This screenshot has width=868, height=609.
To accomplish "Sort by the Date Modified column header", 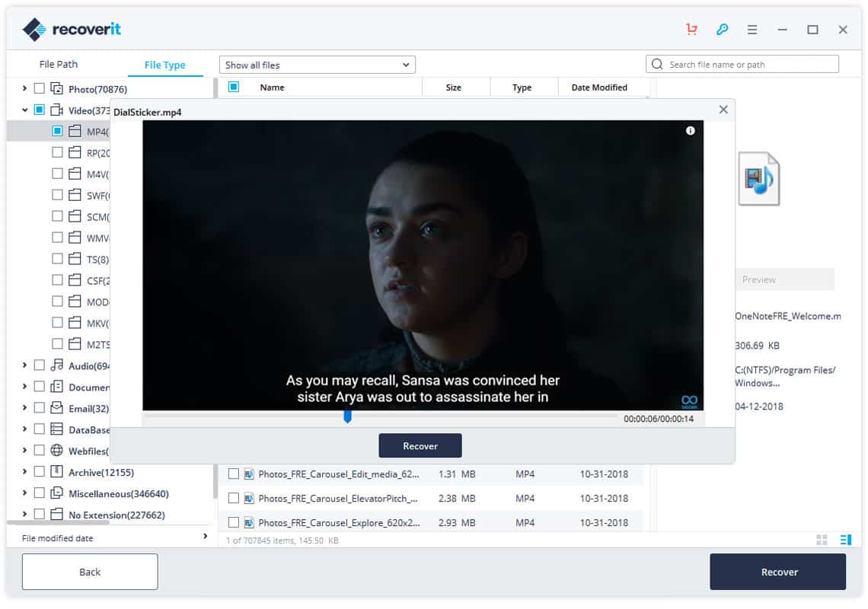I will tap(599, 88).
